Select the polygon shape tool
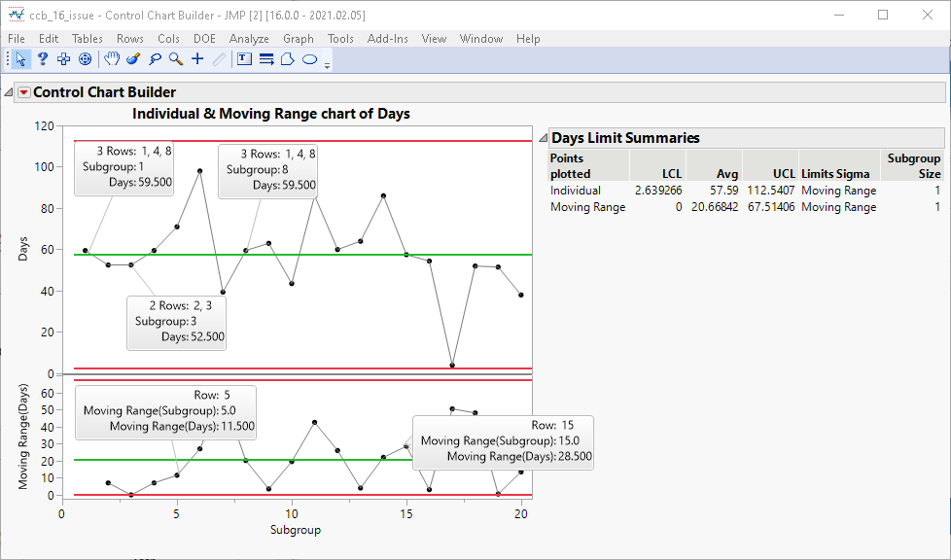Image resolution: width=951 pixels, height=560 pixels. click(288, 59)
